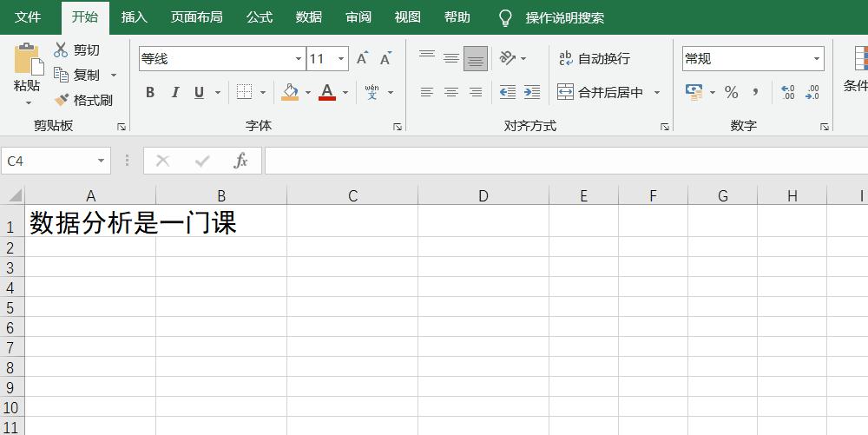Apply cell borders icon
The width and height of the screenshot is (868, 435).
pos(244,92)
